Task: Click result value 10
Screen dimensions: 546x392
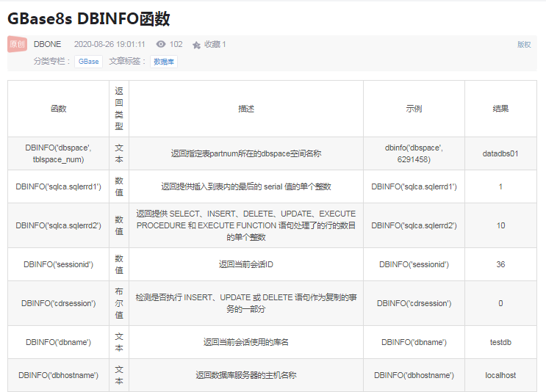Action: click(500, 225)
